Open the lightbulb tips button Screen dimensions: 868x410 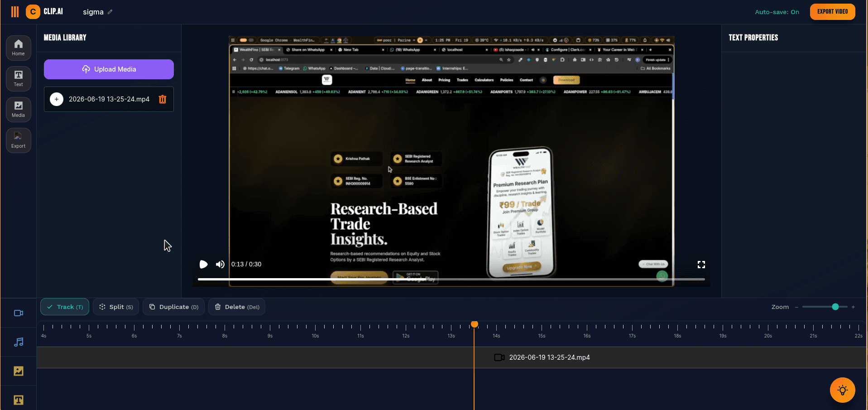(x=843, y=390)
